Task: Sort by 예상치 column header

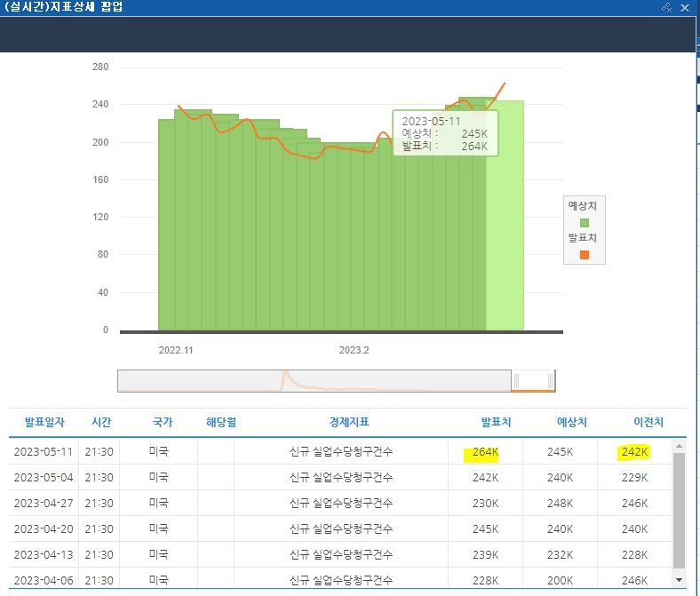Action: pyautogui.click(x=572, y=422)
